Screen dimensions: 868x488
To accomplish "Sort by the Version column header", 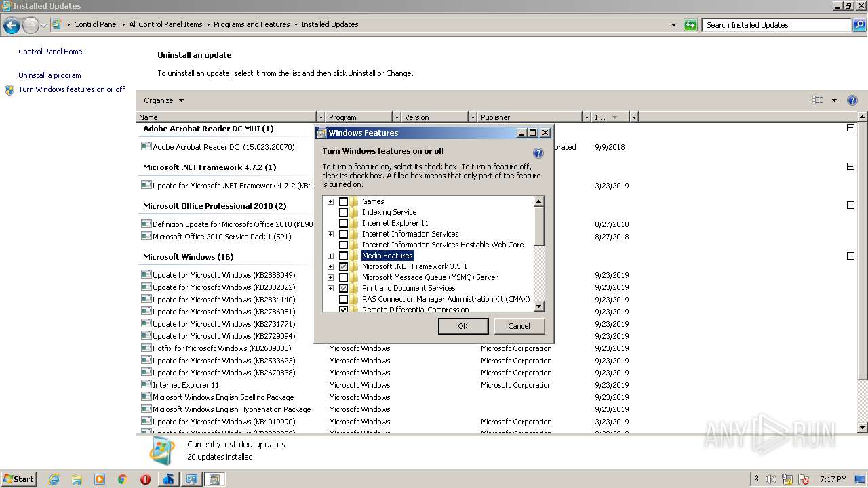I will pos(435,117).
